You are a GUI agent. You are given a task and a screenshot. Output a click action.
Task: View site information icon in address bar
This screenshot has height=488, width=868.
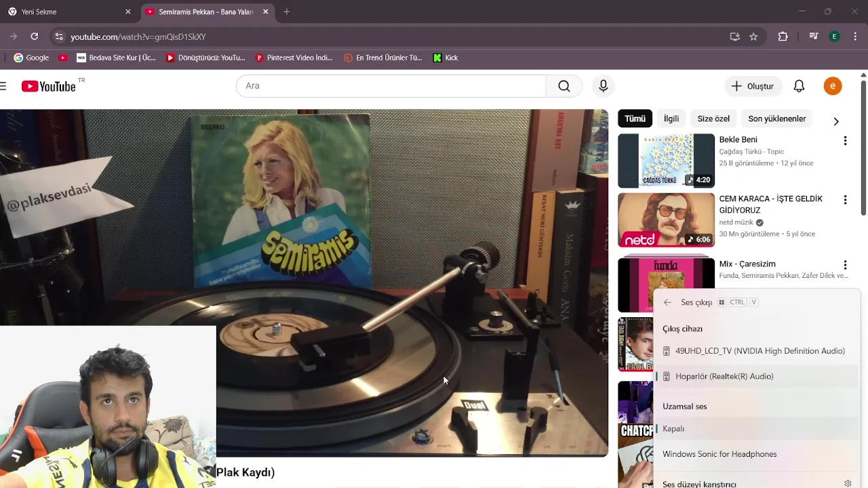58,37
